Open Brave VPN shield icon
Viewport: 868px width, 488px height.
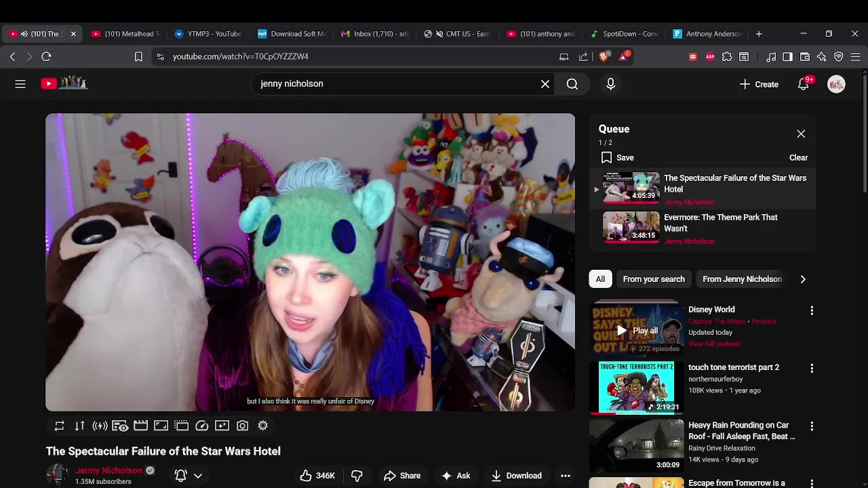pos(839,57)
